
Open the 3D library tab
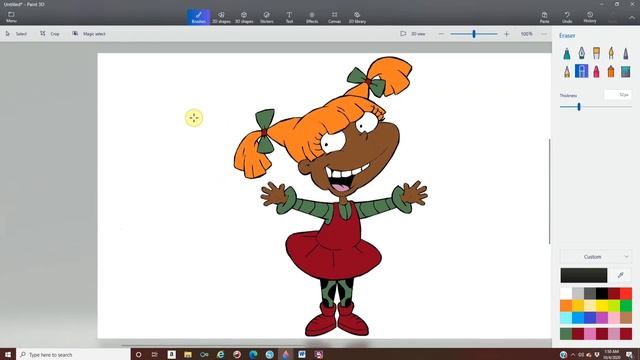(x=357, y=17)
